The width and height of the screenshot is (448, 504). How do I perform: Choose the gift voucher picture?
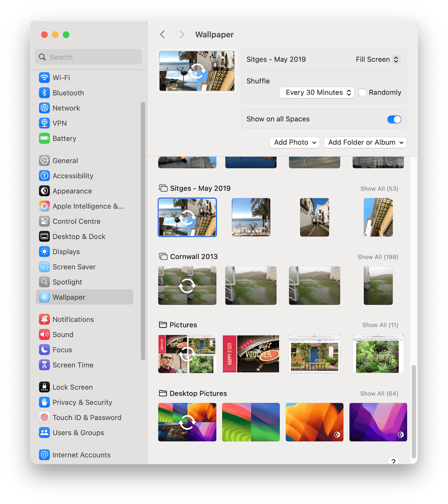[x=251, y=354]
